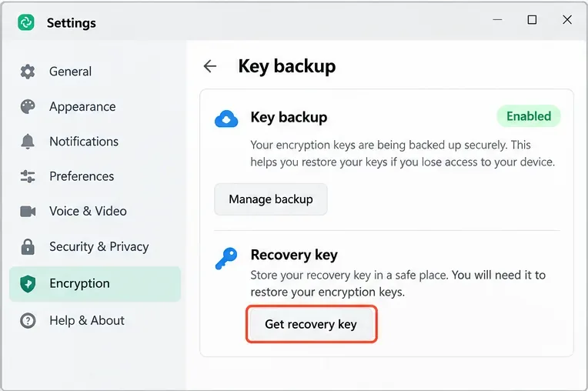This screenshot has height=391, width=588.
Task: Click the Appearance palette icon
Action: (x=28, y=106)
